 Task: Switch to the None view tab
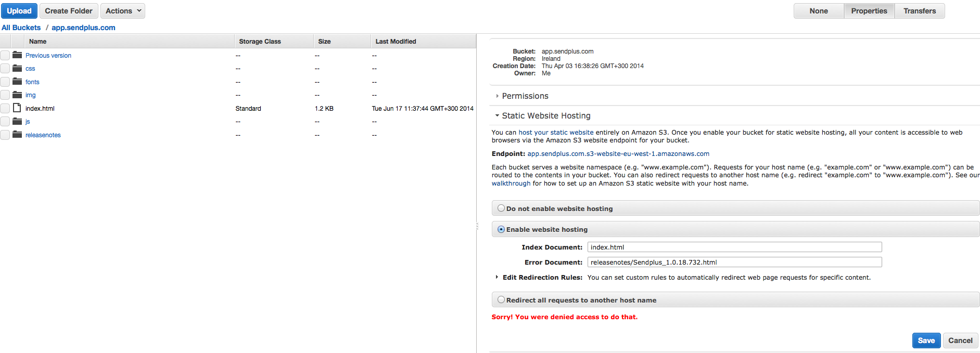click(x=819, y=11)
